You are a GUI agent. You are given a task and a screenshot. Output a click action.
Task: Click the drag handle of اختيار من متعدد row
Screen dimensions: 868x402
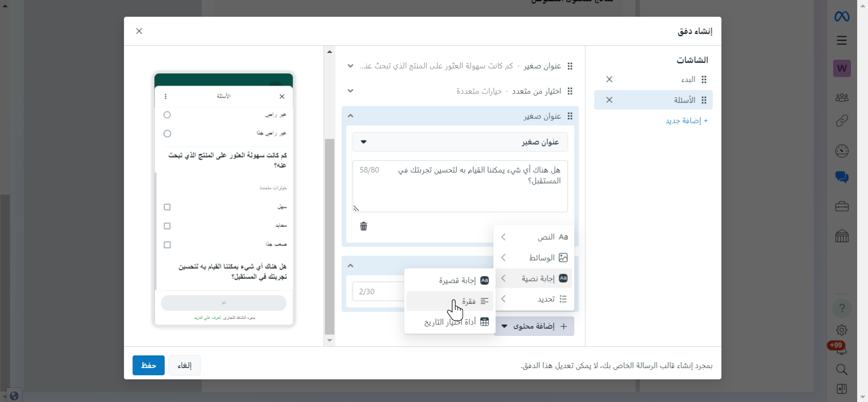point(570,91)
